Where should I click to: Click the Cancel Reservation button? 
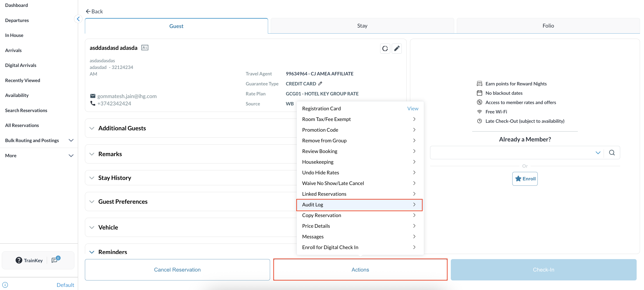pos(177,270)
